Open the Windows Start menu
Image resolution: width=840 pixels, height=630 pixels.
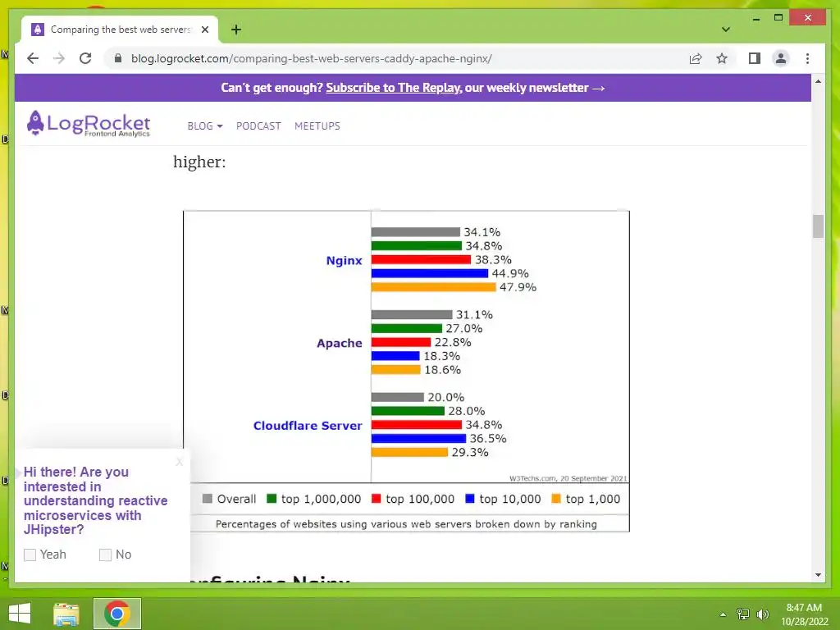tap(20, 614)
